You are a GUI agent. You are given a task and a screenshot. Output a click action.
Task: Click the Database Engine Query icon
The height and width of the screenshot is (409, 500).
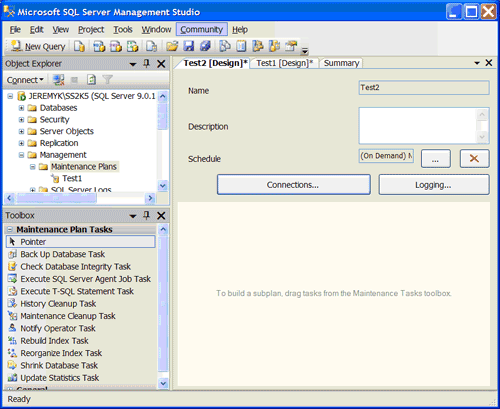tap(79, 46)
